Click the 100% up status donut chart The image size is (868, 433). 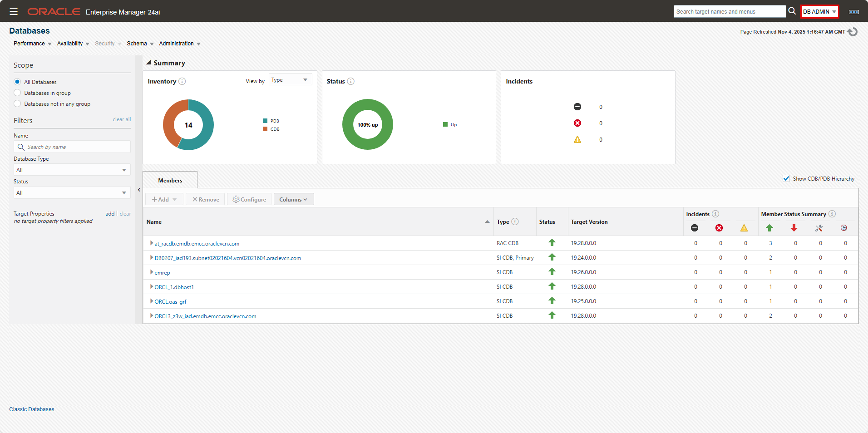tap(367, 124)
